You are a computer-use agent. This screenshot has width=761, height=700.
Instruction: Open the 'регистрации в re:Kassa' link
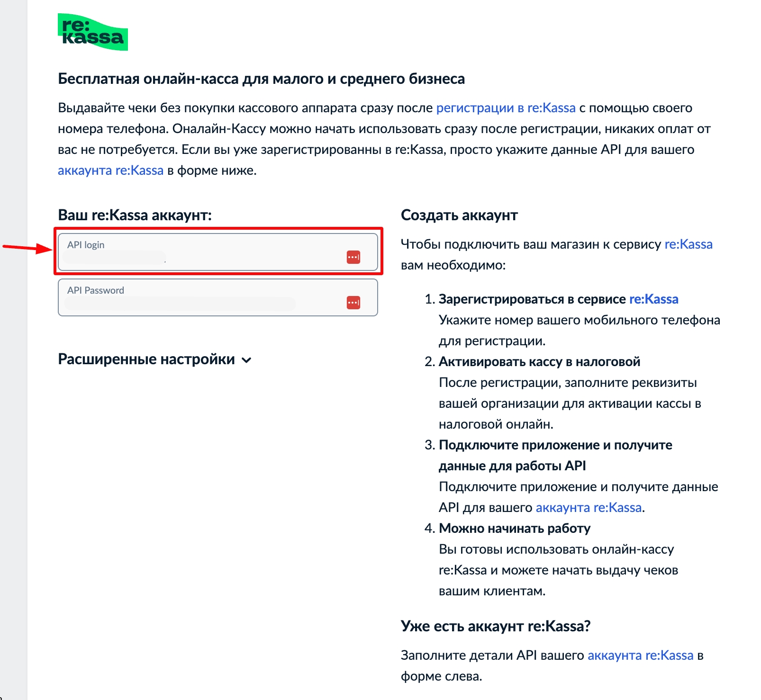[x=506, y=108]
